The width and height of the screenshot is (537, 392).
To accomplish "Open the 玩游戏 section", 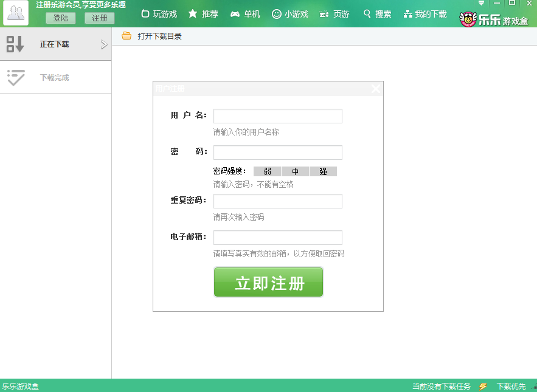I will 159,14.
